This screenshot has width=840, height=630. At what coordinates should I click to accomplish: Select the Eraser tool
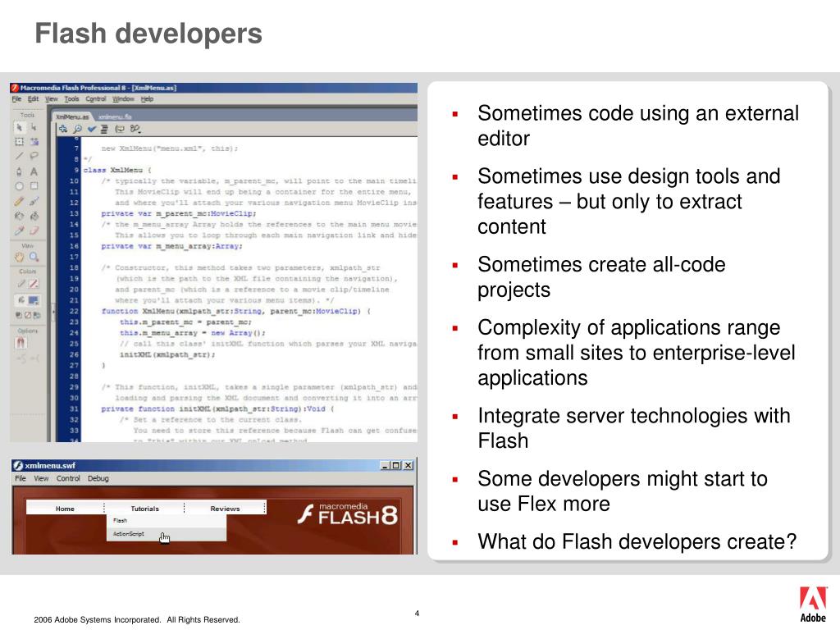34,231
